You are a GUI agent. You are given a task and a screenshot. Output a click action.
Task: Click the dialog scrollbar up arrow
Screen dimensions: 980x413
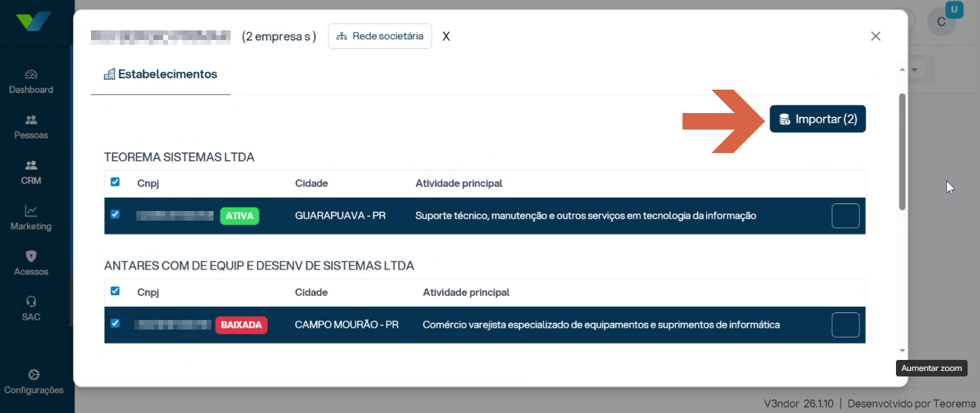pyautogui.click(x=902, y=70)
